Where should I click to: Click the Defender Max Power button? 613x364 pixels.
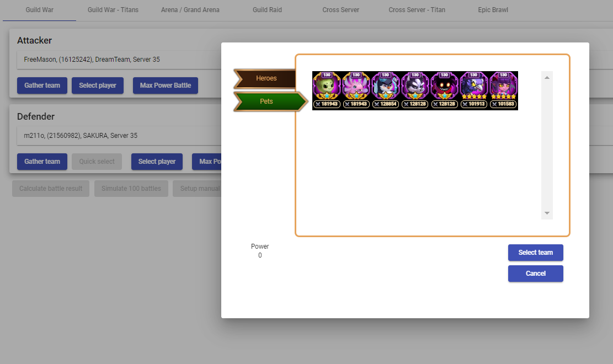click(x=207, y=162)
